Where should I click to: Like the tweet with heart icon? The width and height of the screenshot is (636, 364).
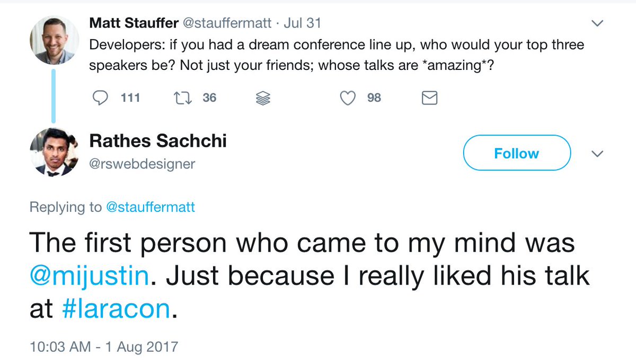[x=347, y=98]
